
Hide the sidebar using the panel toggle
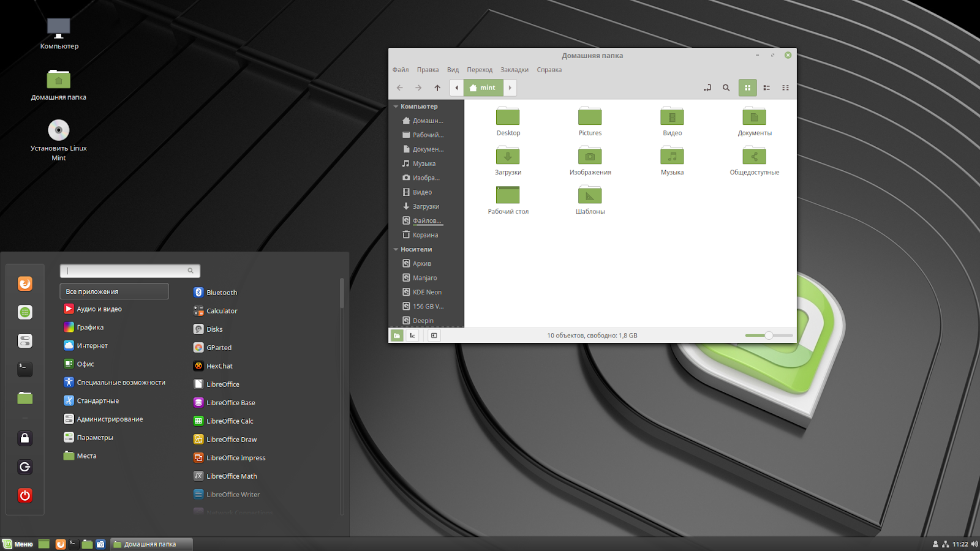(x=434, y=335)
